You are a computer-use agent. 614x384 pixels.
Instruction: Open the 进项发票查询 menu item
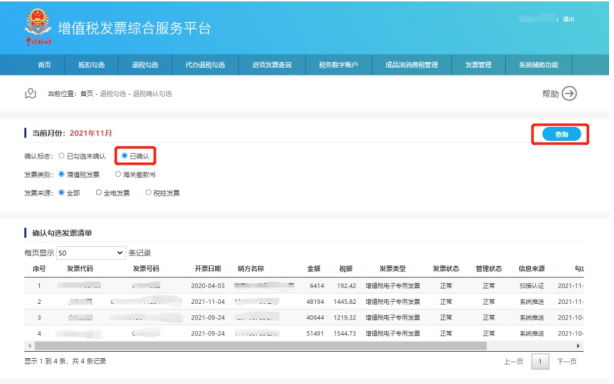coord(272,65)
